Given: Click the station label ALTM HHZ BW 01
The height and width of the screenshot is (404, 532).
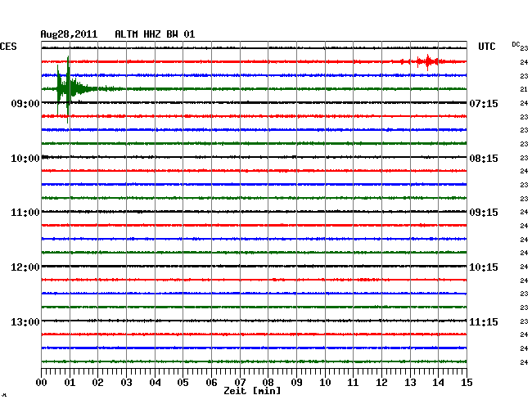Looking at the screenshot, I should pos(155,34).
